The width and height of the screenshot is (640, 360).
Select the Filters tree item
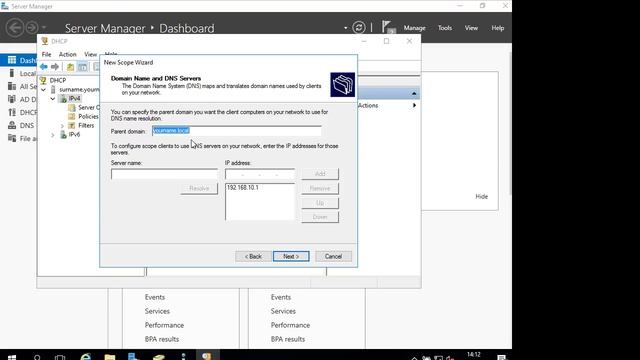pos(86,125)
